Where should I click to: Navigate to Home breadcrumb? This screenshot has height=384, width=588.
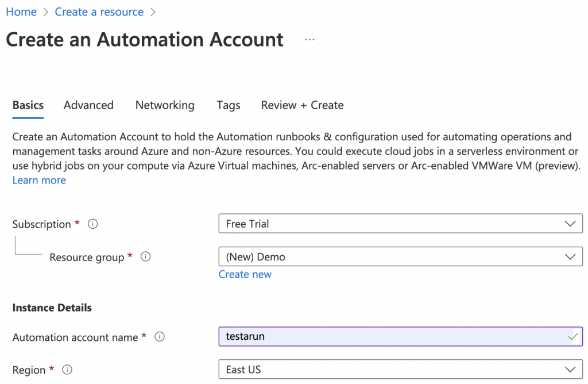coord(21,12)
